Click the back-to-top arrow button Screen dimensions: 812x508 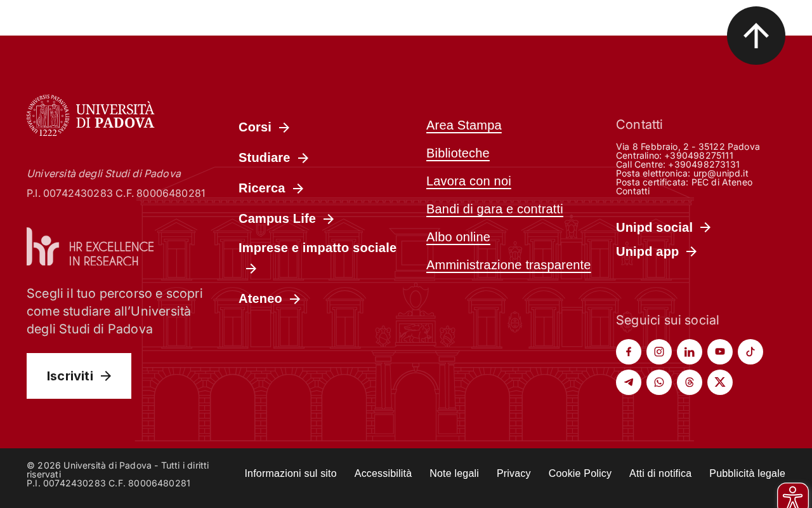click(756, 36)
